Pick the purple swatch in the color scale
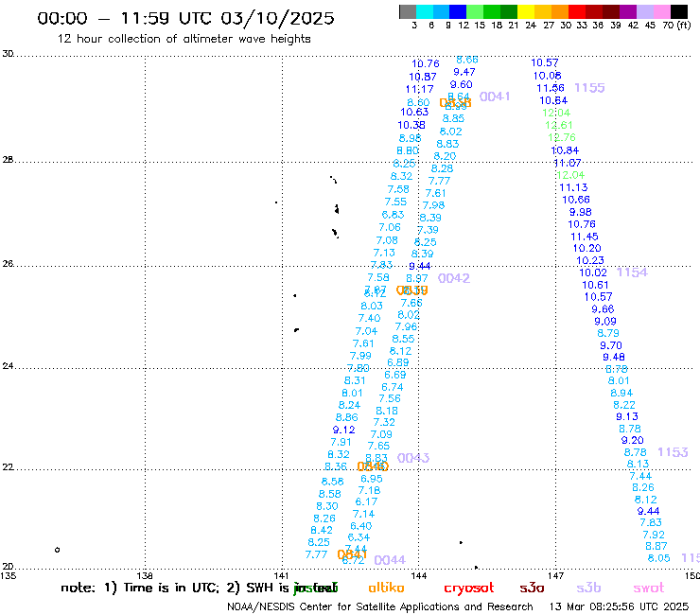Viewport: 700px width, 615px height. pyautogui.click(x=628, y=11)
